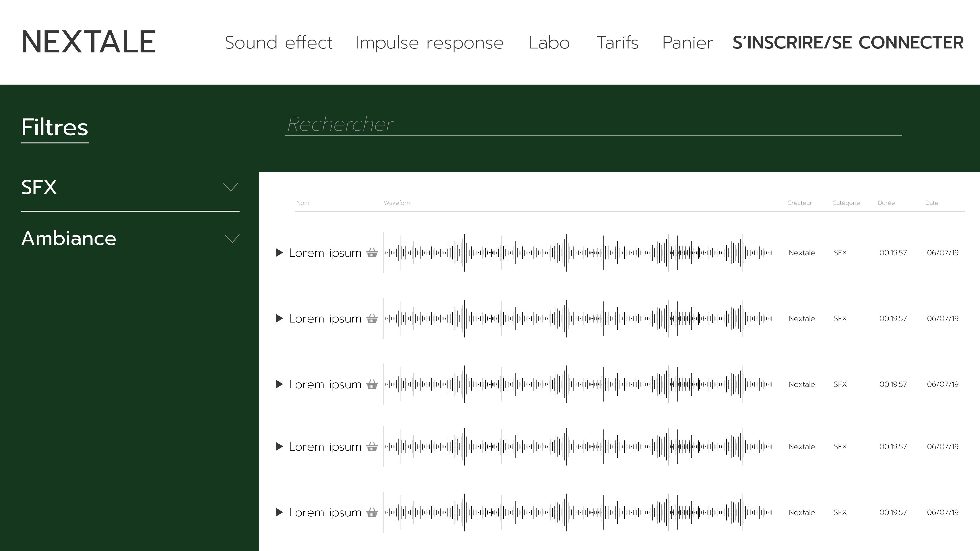The width and height of the screenshot is (980, 551).
Task: Seek within the third row waveform
Action: [x=578, y=384]
